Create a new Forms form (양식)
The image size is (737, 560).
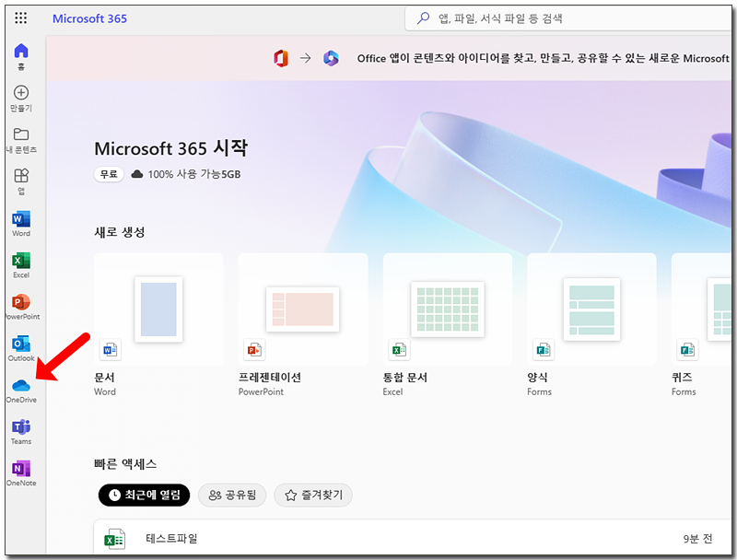coord(591,325)
